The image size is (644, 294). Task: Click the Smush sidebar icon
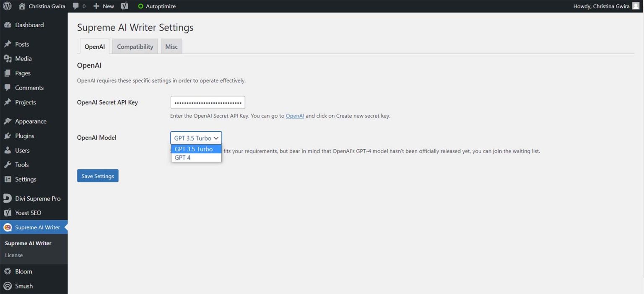point(8,286)
